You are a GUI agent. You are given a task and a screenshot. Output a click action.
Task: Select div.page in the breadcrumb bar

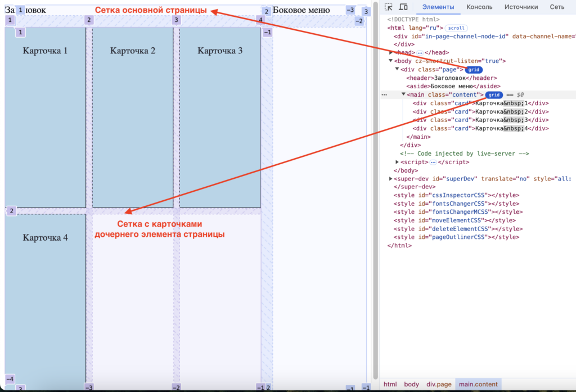pyautogui.click(x=439, y=384)
